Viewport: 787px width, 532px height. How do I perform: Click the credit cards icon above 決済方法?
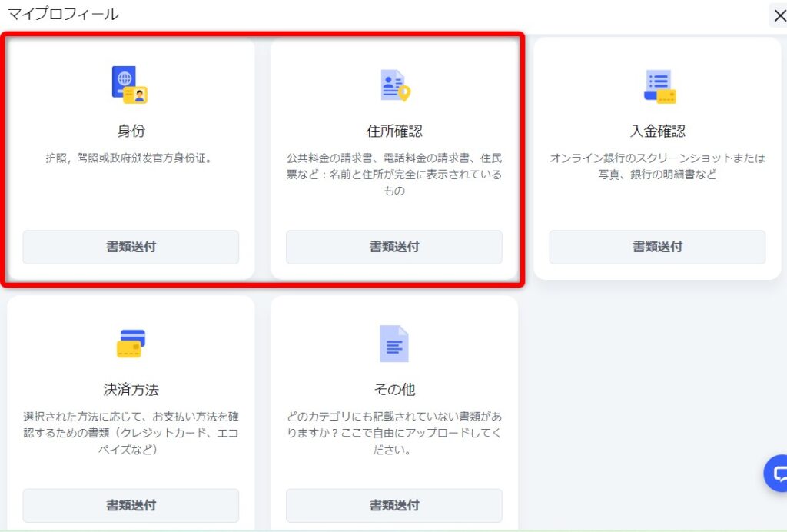131,344
